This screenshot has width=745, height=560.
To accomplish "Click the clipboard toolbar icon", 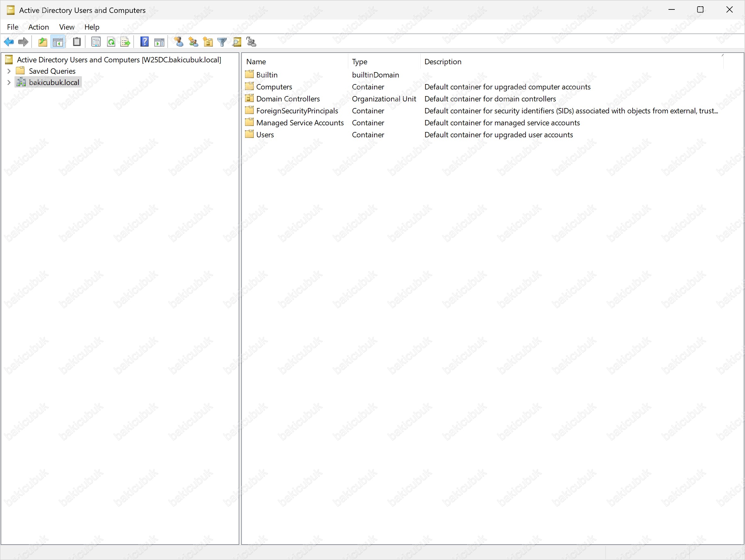I will click(77, 42).
